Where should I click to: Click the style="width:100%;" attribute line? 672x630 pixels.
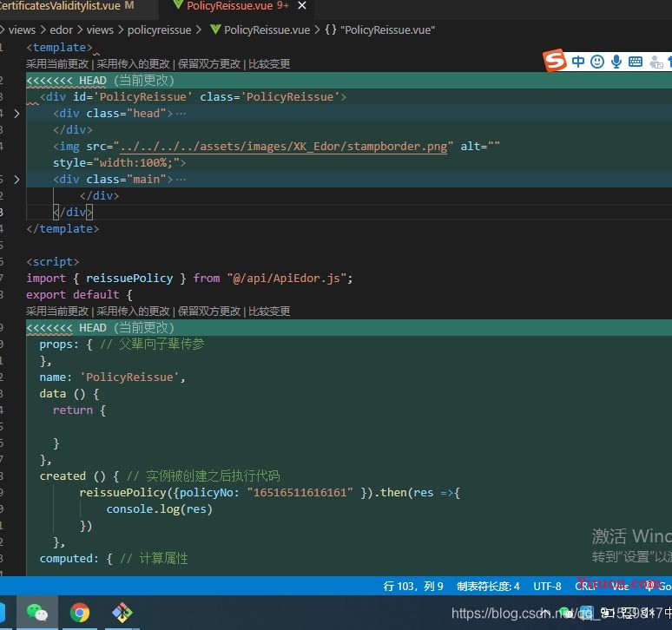120,163
